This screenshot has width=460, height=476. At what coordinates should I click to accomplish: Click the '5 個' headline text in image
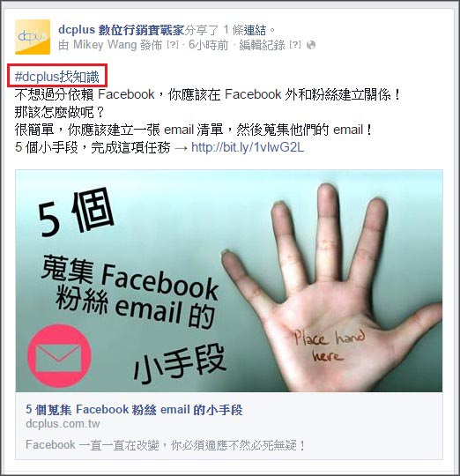click(76, 212)
